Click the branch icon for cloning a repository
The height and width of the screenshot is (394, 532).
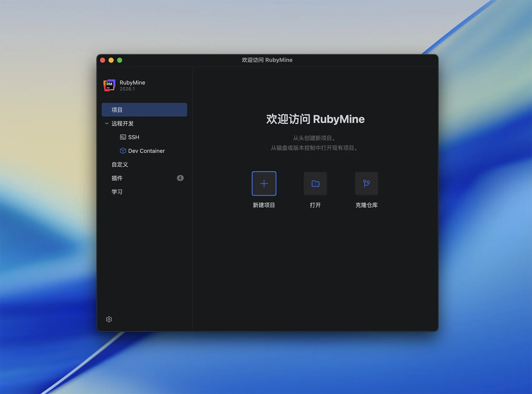pyautogui.click(x=366, y=184)
